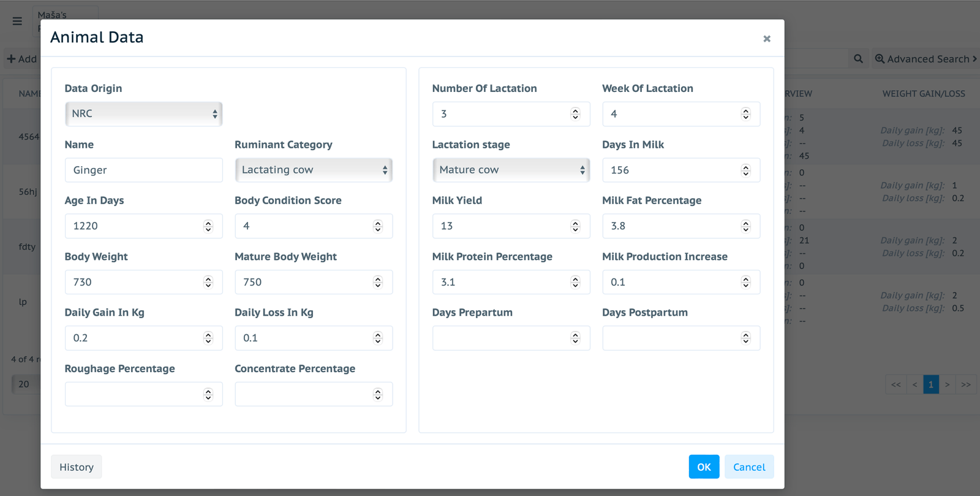The height and width of the screenshot is (496, 980).
Task: Open the hamburger menu icon
Action: coord(17,21)
